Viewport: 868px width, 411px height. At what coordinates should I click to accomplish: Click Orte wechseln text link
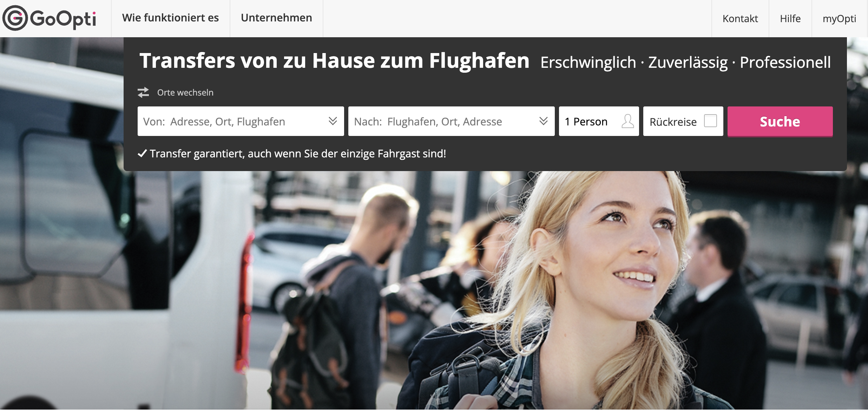[x=185, y=92]
